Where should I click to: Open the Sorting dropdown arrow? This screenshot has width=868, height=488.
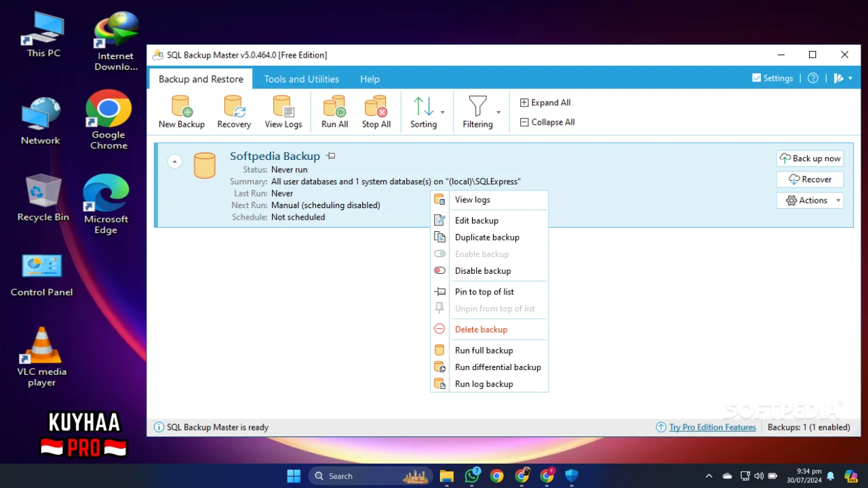point(443,113)
